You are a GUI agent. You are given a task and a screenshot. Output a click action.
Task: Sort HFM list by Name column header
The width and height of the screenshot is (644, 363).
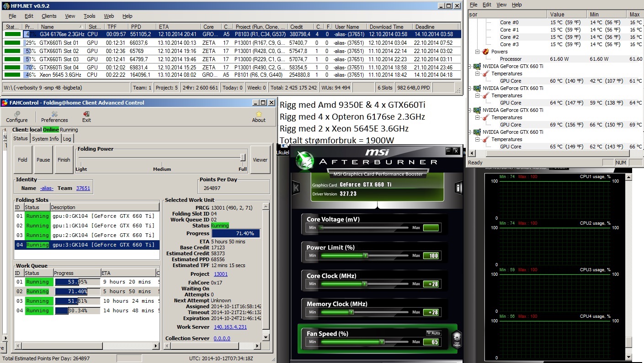[x=63, y=27]
